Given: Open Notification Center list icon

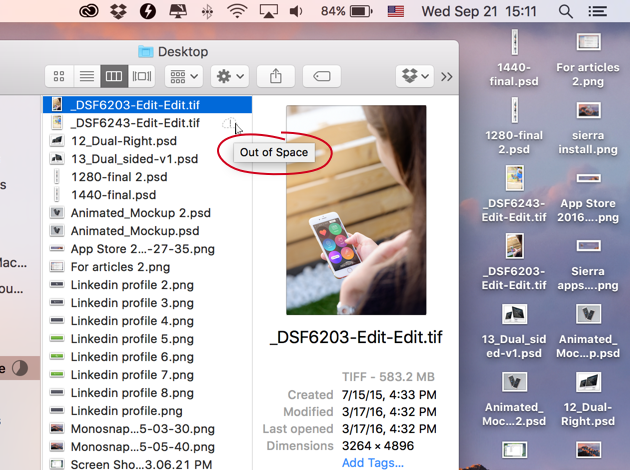Looking at the screenshot, I should point(597,11).
